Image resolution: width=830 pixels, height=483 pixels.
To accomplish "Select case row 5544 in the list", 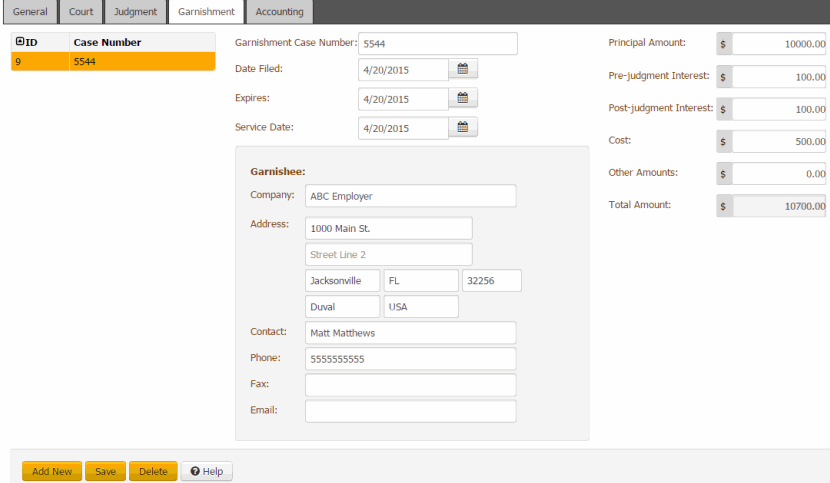I will tap(112, 61).
